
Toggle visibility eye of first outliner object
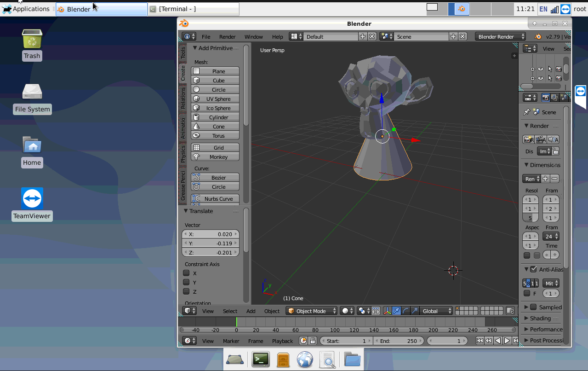(541, 69)
